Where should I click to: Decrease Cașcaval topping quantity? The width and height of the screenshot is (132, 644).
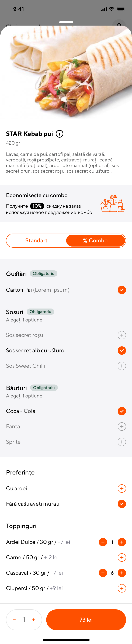click(x=103, y=573)
